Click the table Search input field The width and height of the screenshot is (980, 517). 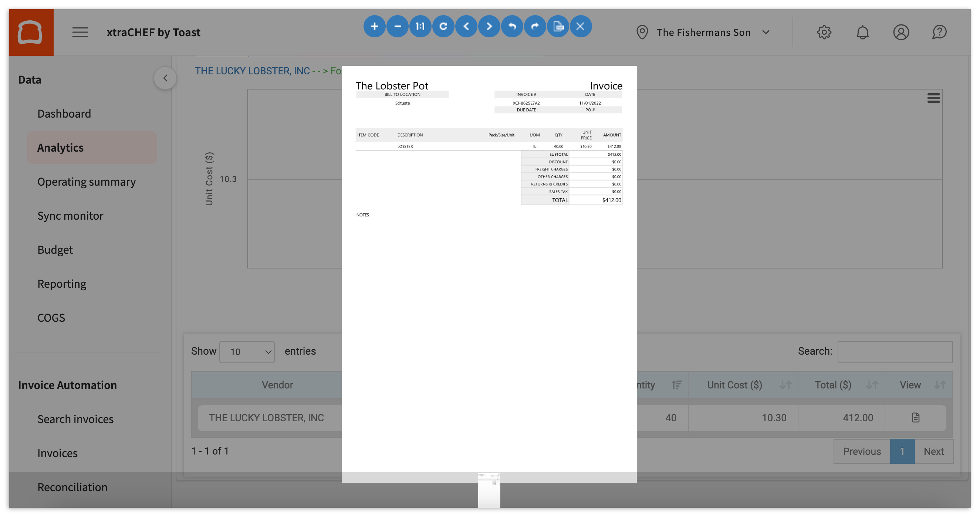point(895,352)
